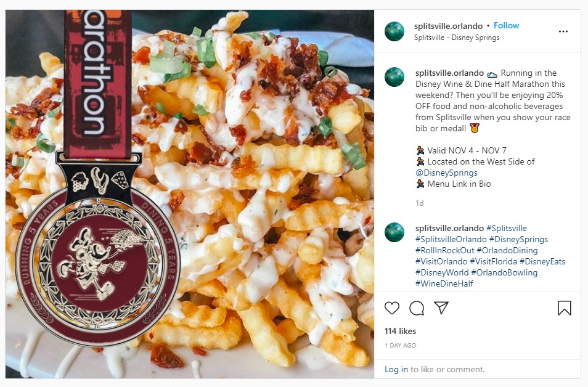Viewport: 588px width, 387px height.
Task: Share the post with the paper plane icon
Action: tap(441, 308)
